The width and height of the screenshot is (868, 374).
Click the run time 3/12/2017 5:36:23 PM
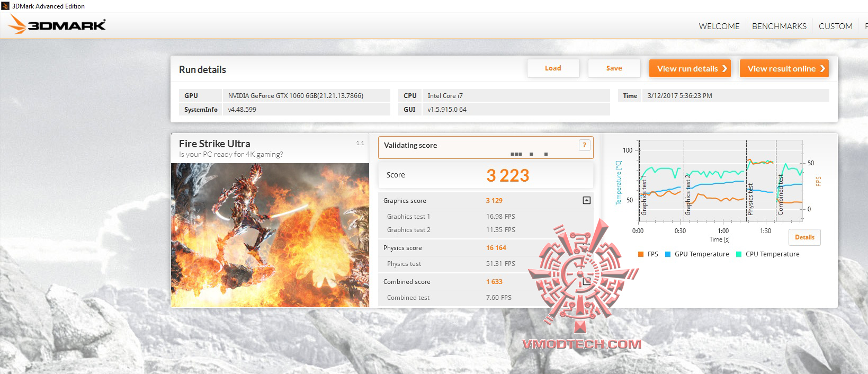tap(679, 96)
